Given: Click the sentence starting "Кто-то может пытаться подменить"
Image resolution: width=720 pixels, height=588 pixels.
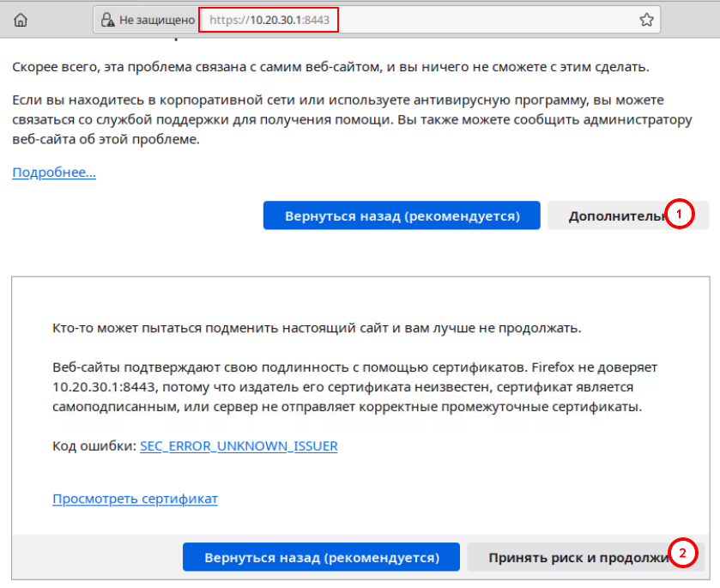Looking at the screenshot, I should 317,328.
